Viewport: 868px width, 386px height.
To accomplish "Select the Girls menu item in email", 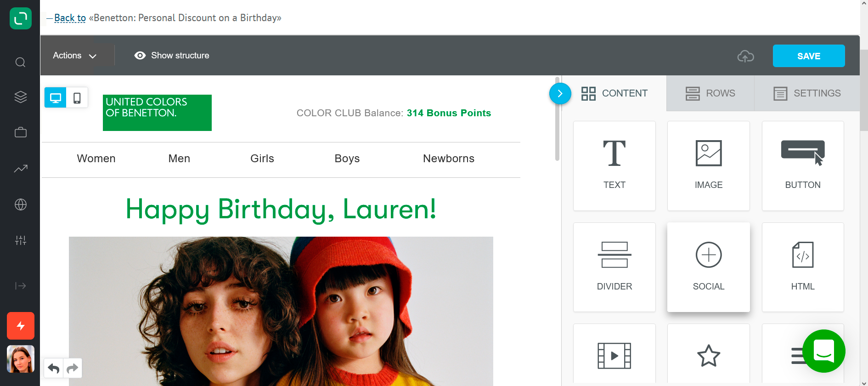I will (x=262, y=159).
